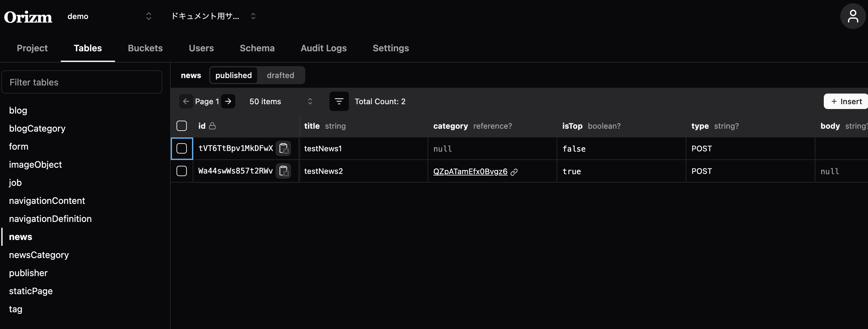Click the Orizm logo
The image size is (868, 329).
click(28, 17)
